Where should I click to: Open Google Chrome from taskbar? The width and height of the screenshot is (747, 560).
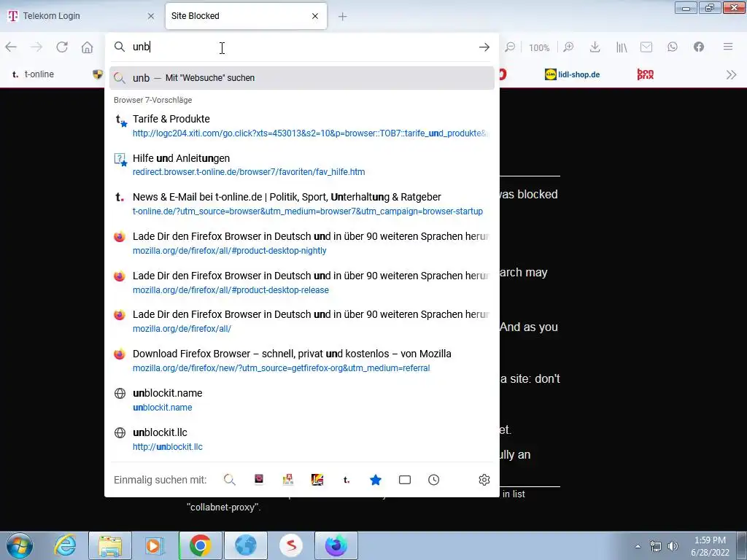click(201, 545)
